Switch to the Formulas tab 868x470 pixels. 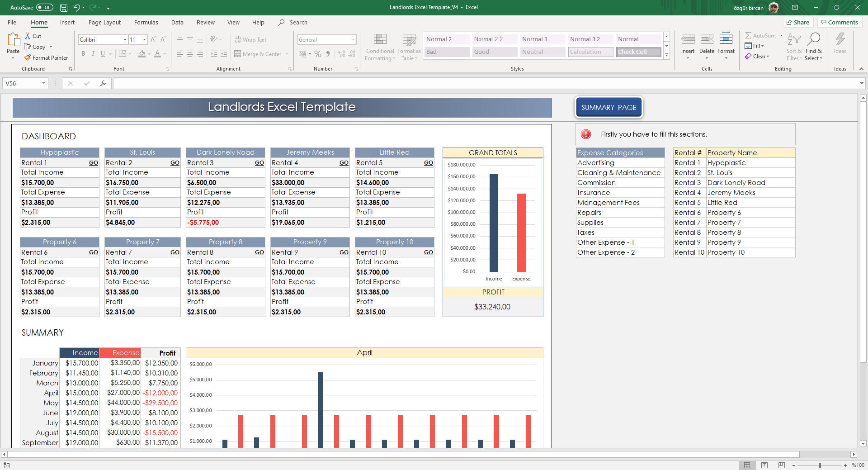click(x=146, y=22)
